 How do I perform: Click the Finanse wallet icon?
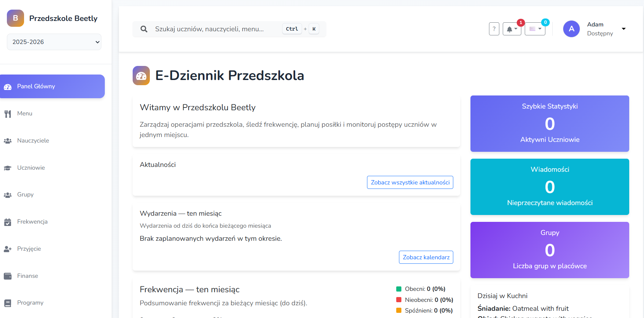coord(8,276)
